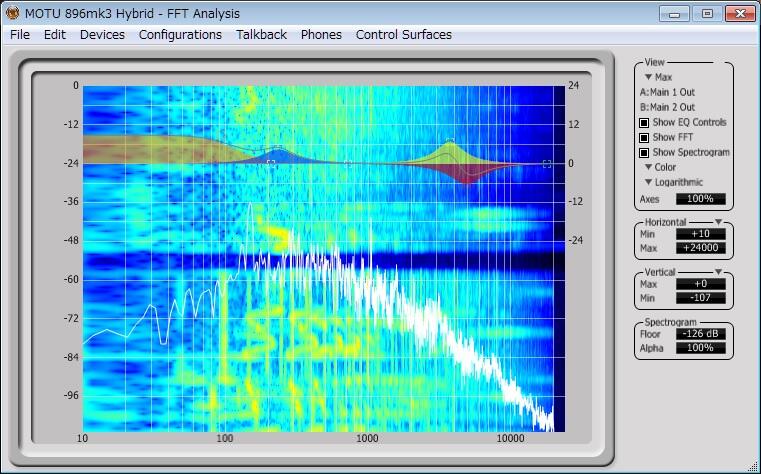Select the EQ handle at the right edge of the graph
Image resolution: width=761 pixels, height=474 pixels.
point(547,164)
